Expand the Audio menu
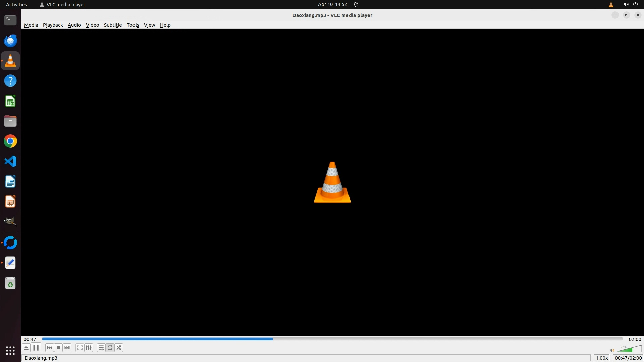This screenshot has width=644, height=362. [x=74, y=25]
